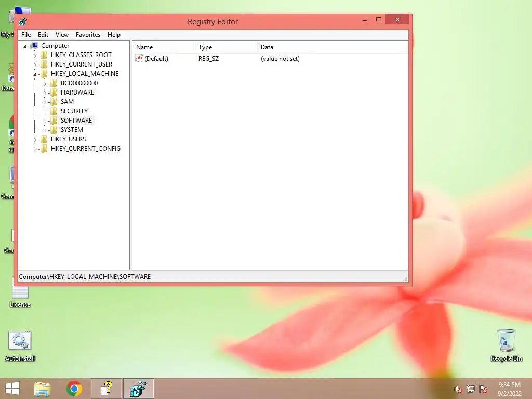Click the Name column header

tap(164, 47)
